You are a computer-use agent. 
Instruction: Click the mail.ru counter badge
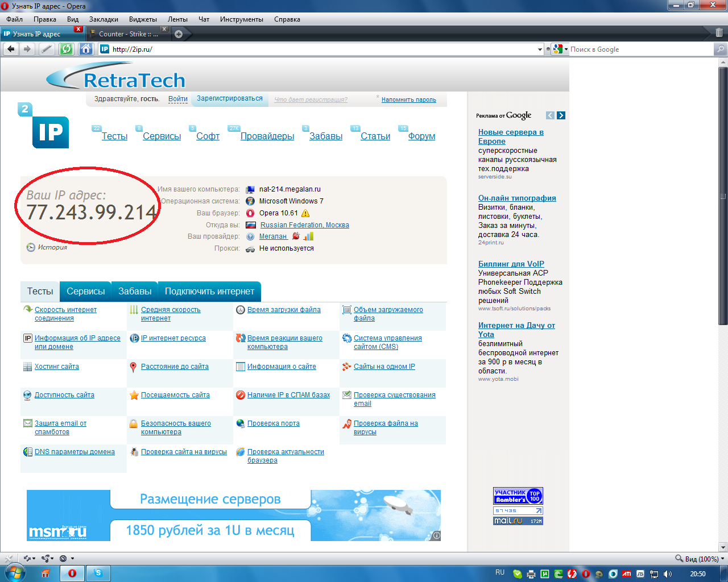pyautogui.click(x=518, y=521)
